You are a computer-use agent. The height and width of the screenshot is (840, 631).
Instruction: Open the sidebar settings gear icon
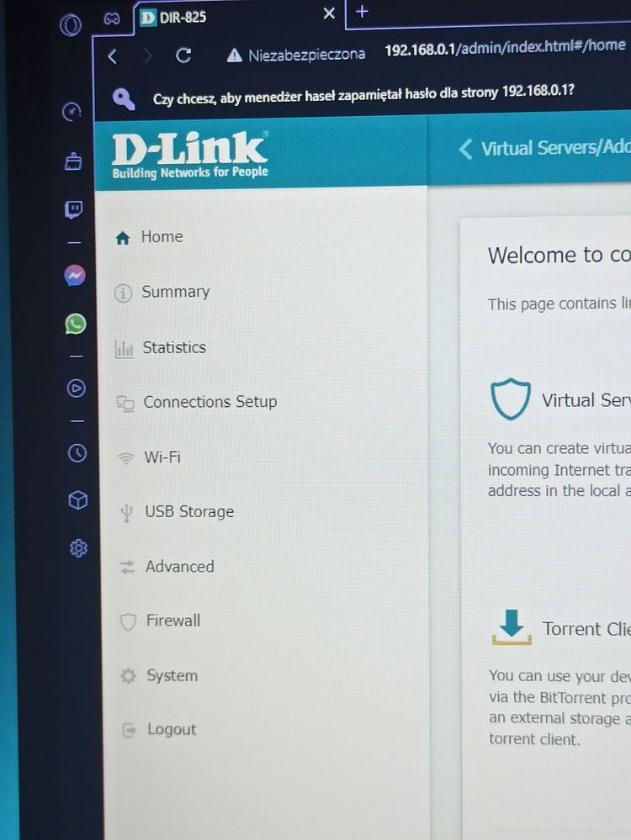(78, 548)
